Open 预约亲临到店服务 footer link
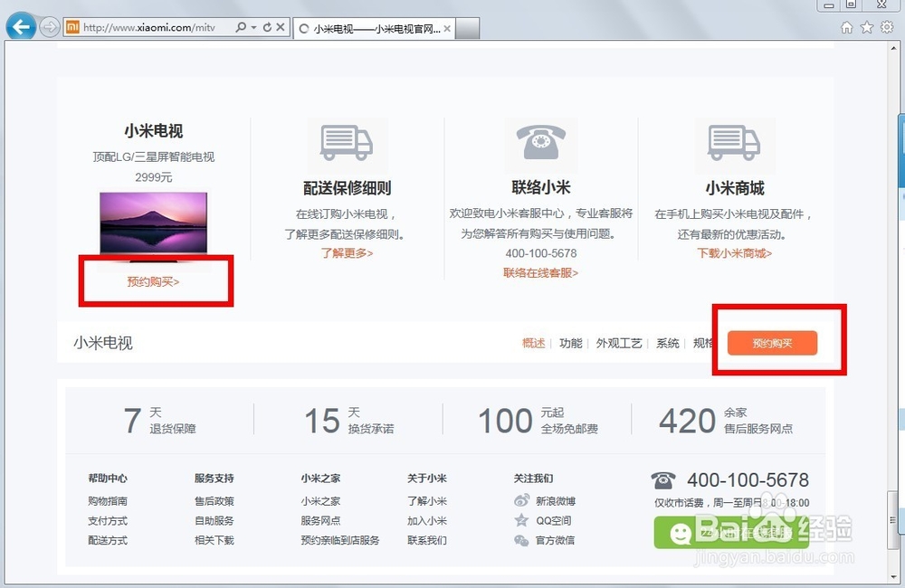The width and height of the screenshot is (905, 588). 340,540
